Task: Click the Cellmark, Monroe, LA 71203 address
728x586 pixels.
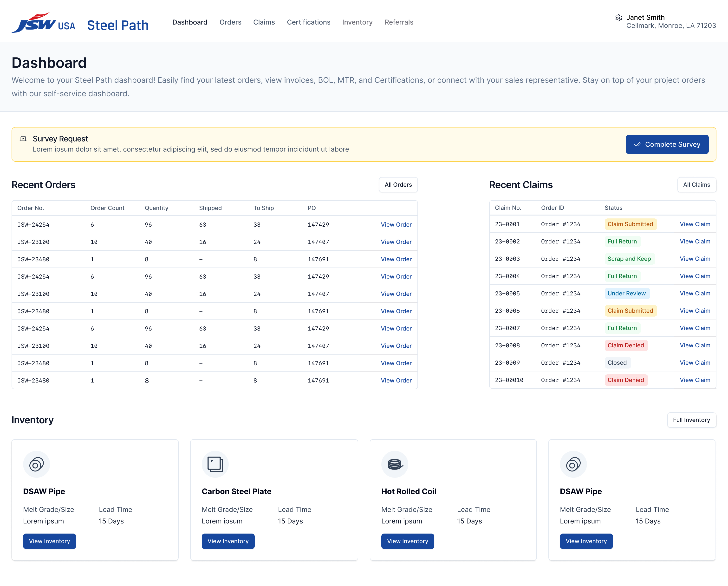Action: point(671,26)
